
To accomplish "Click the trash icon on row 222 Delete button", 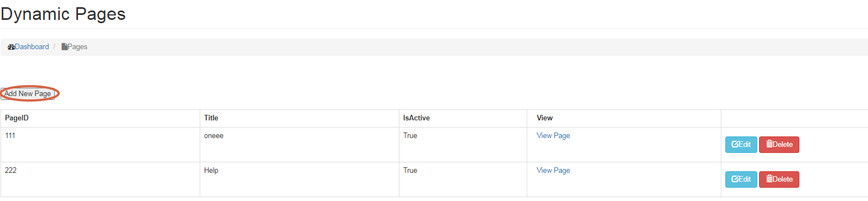I will point(769,179).
